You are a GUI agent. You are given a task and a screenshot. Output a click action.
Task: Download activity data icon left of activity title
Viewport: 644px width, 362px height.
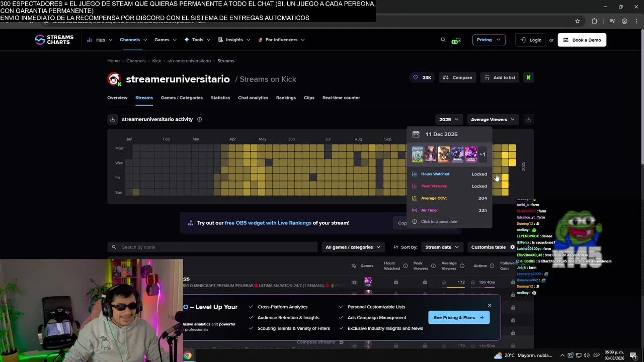tap(113, 119)
